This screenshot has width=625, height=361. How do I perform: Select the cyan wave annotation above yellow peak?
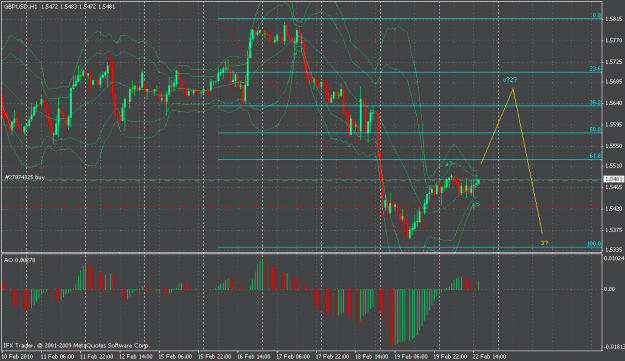pos(510,80)
